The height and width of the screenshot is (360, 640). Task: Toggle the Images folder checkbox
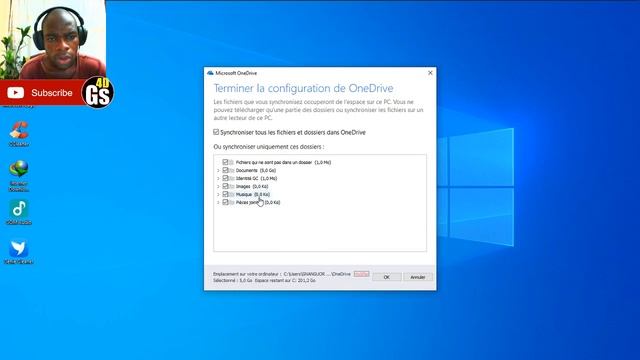(225, 186)
